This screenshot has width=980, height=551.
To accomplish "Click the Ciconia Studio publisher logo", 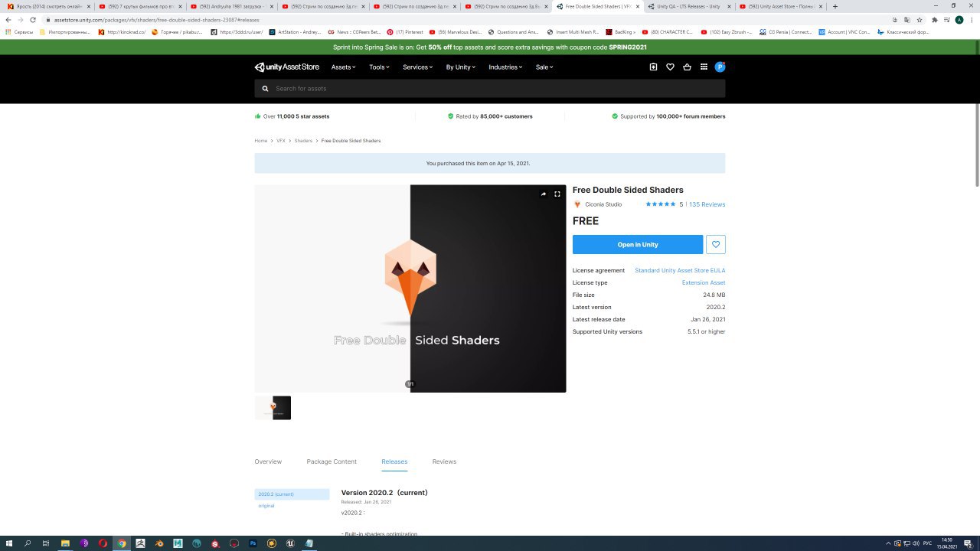I will (x=577, y=204).
